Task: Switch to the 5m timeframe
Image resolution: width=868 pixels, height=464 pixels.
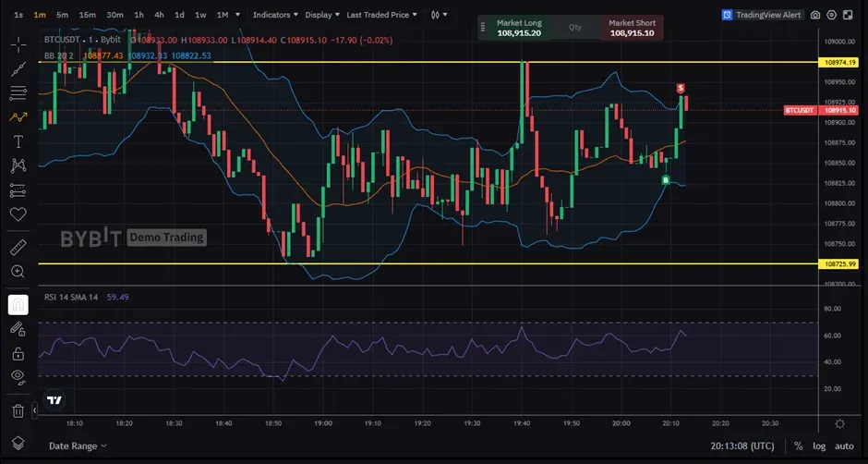Action: 62,15
